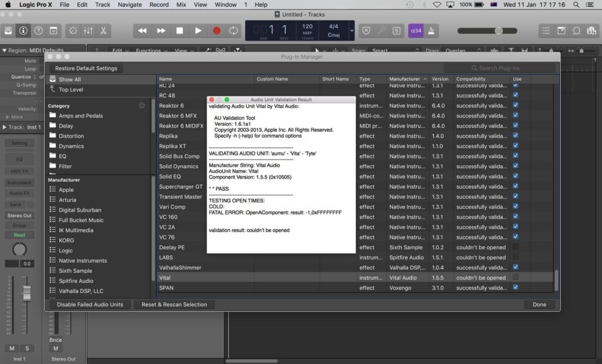
Task: Open the Window menu
Action: 225,5
